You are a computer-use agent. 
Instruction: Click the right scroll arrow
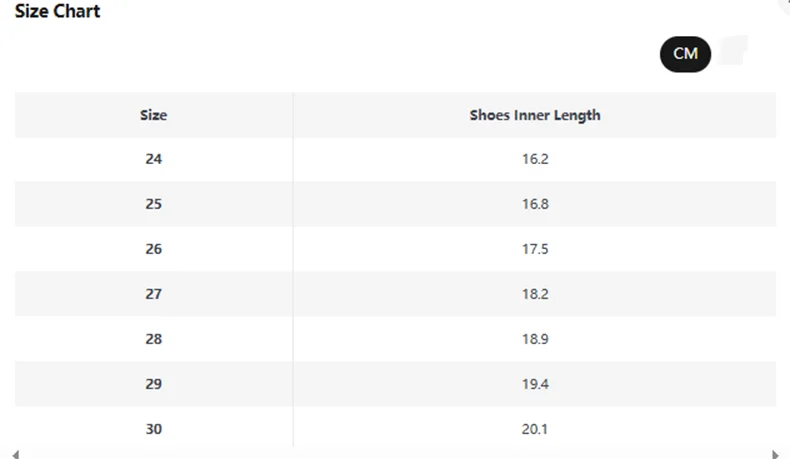click(775, 454)
